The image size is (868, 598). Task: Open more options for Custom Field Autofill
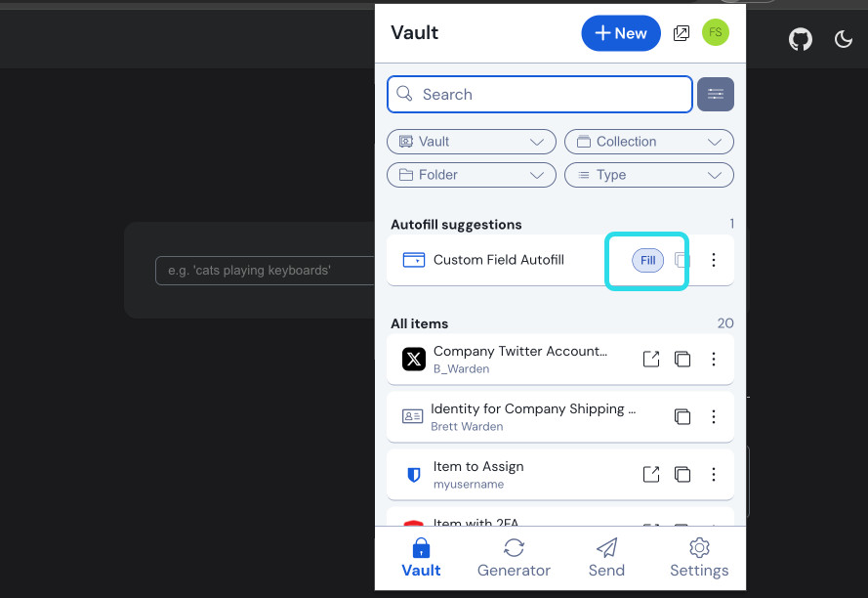714,260
